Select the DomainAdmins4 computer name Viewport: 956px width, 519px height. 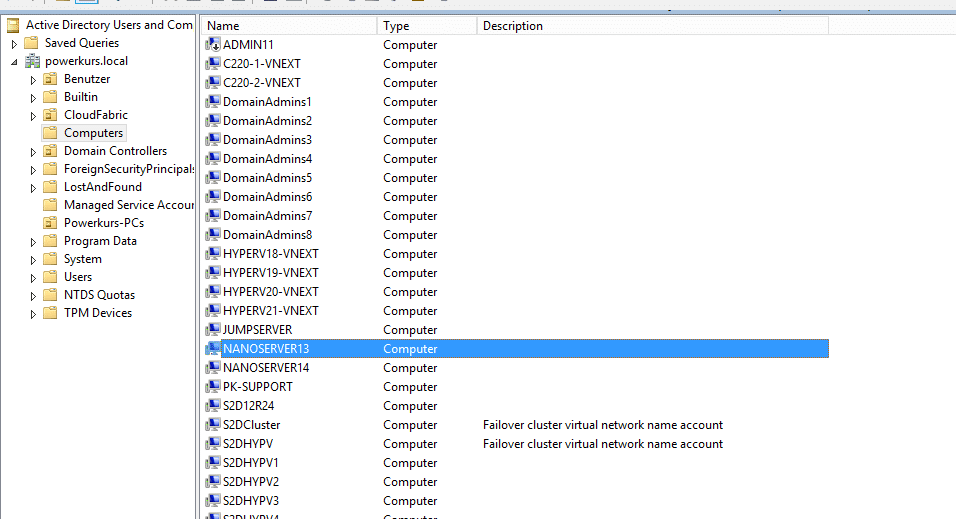267,159
